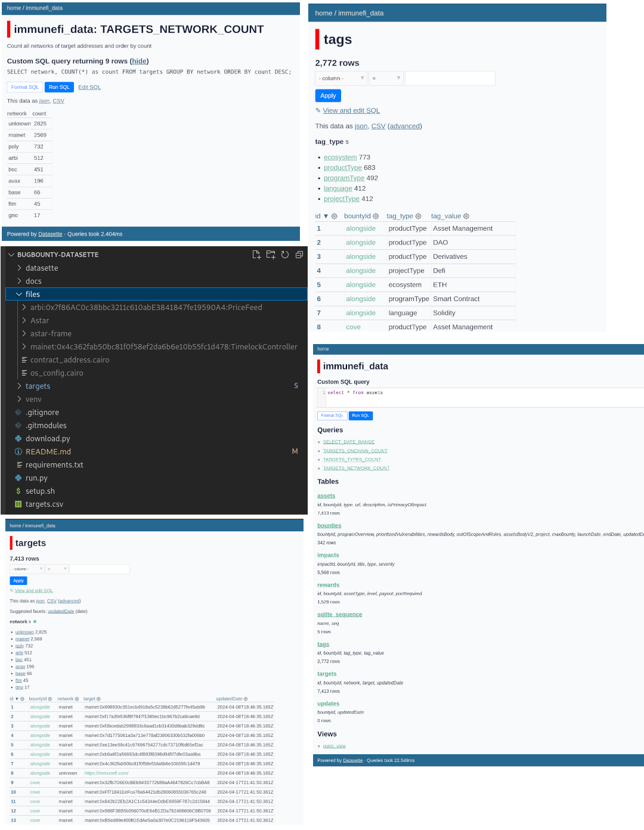Remove the network facet with the ✖ icon
644x830 pixels.
click(x=35, y=622)
